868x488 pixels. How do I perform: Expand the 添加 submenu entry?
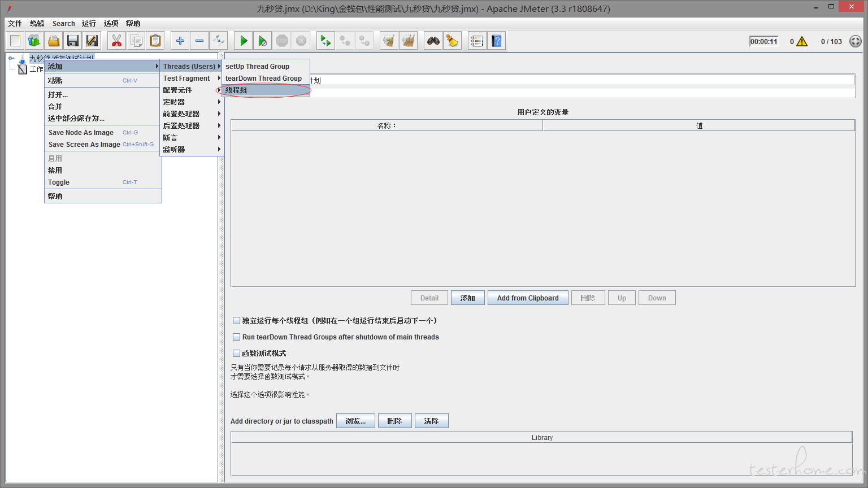click(x=103, y=66)
